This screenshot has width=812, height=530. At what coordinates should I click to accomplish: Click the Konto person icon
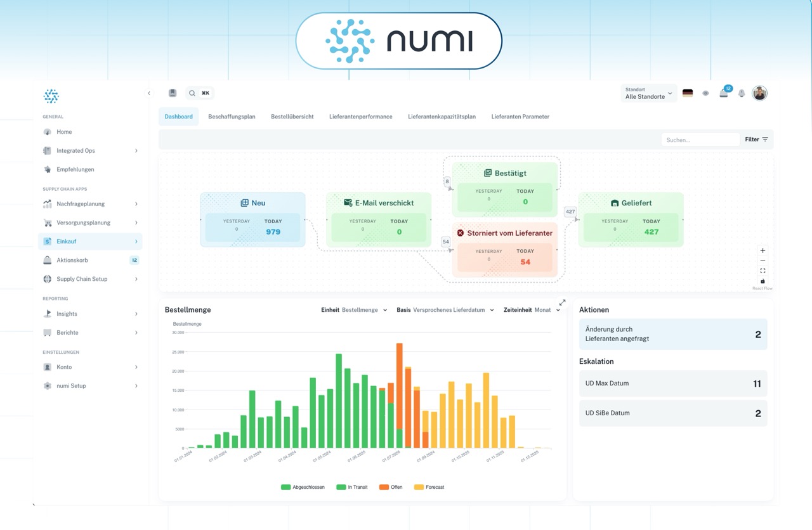[47, 367]
